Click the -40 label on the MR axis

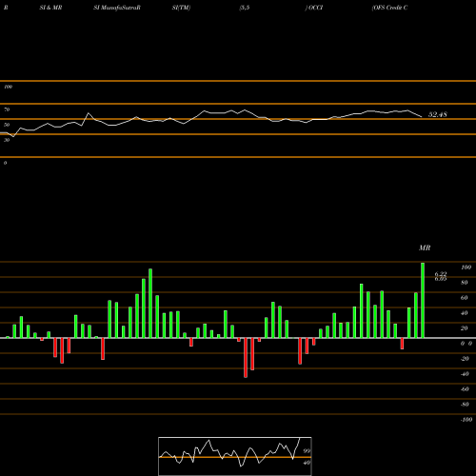465,374
